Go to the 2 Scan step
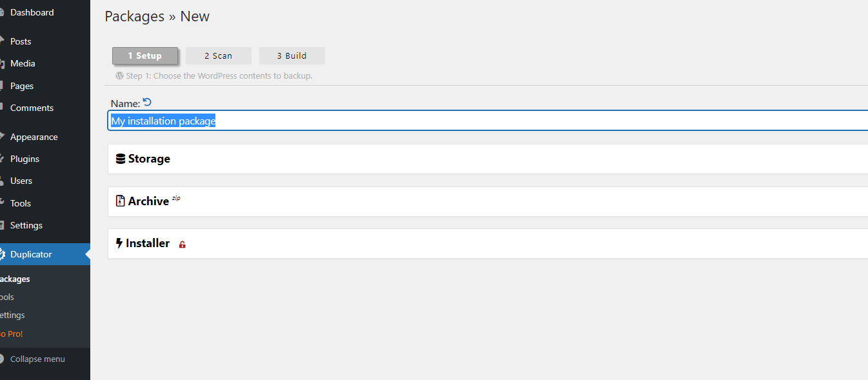 point(219,55)
